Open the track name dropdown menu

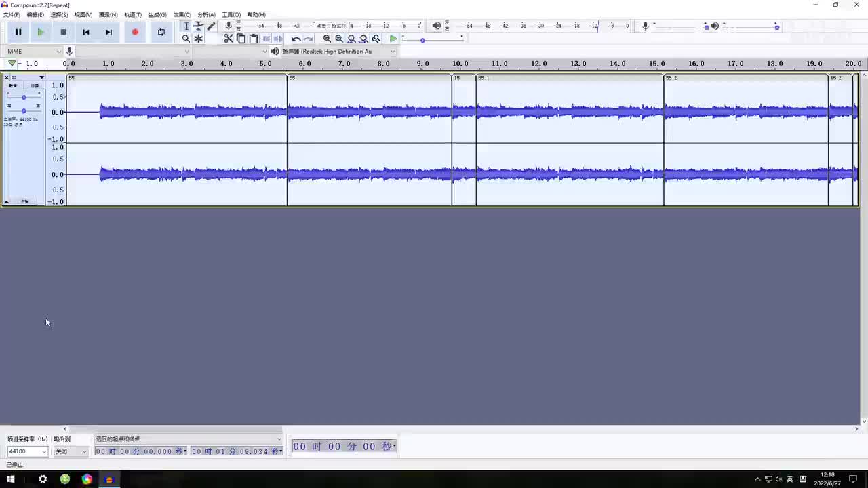pyautogui.click(x=27, y=77)
